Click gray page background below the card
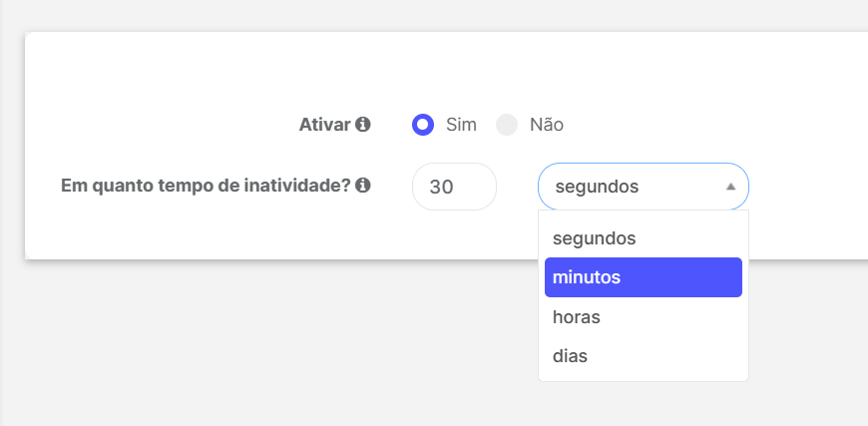Viewport: 868px width, 426px height. 276,343
